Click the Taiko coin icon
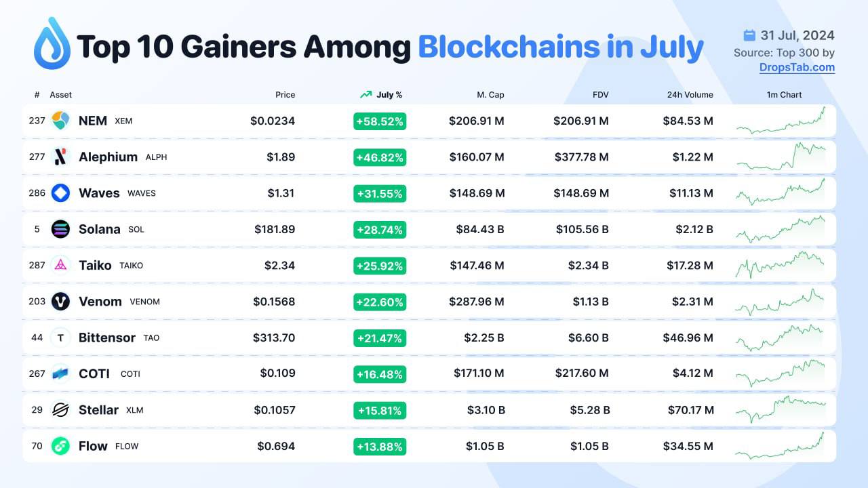Image resolution: width=868 pixels, height=488 pixels. 60,265
